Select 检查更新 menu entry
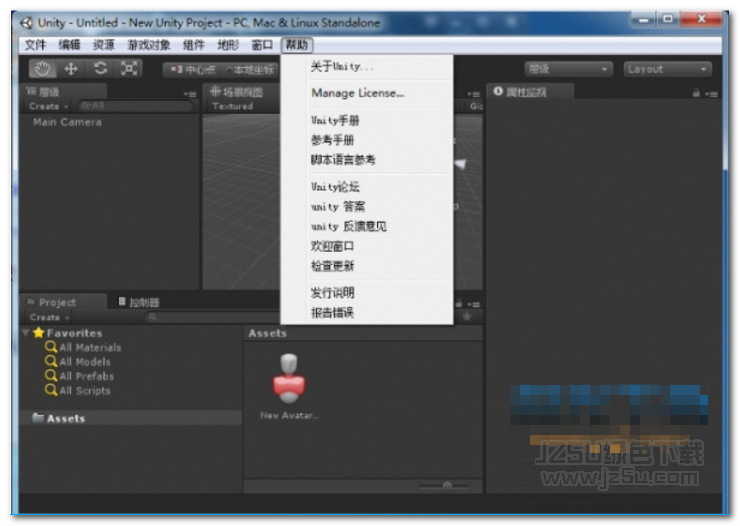The height and width of the screenshot is (526, 740). pos(367,266)
